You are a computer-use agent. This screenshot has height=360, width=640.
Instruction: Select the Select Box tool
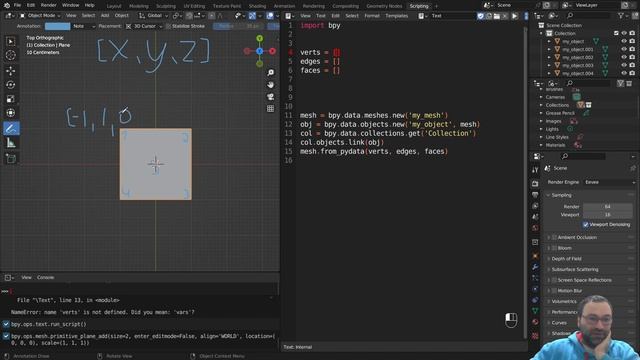pos(11,41)
